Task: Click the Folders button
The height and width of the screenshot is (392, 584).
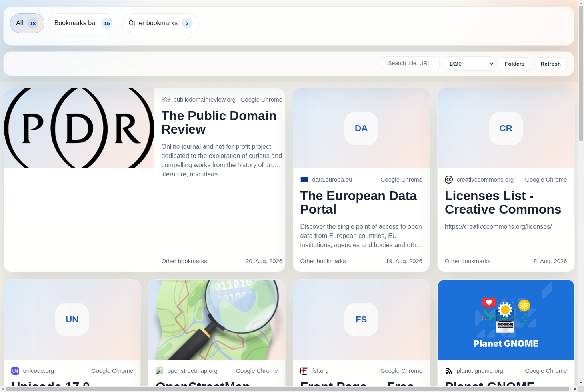Action: tap(514, 64)
